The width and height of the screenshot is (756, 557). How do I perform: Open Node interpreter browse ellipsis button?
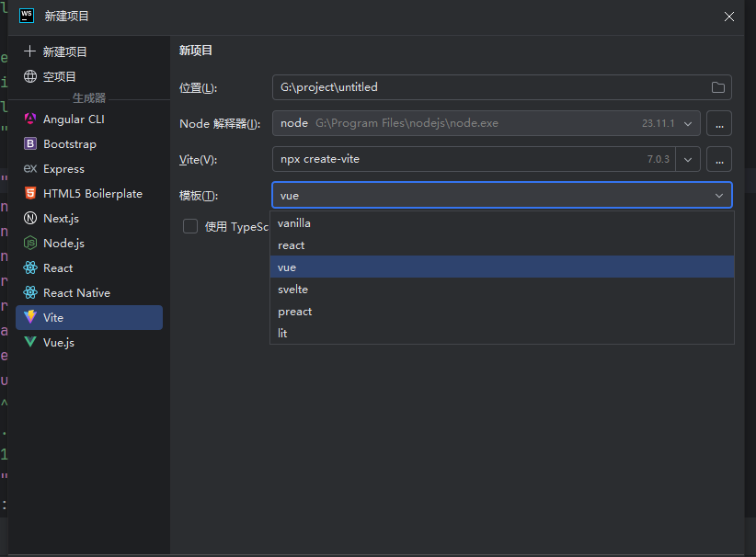(719, 123)
